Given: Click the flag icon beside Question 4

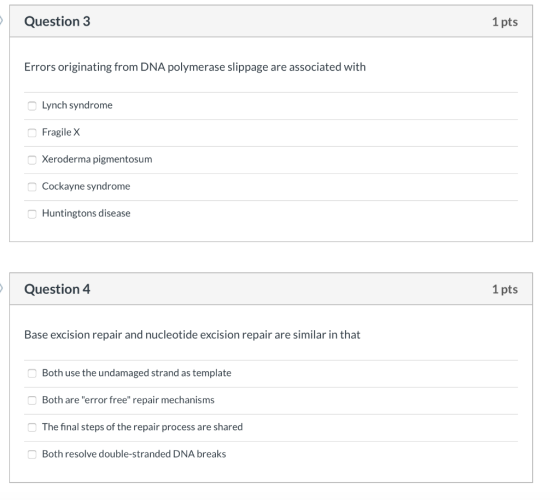Looking at the screenshot, I should click(1, 288).
